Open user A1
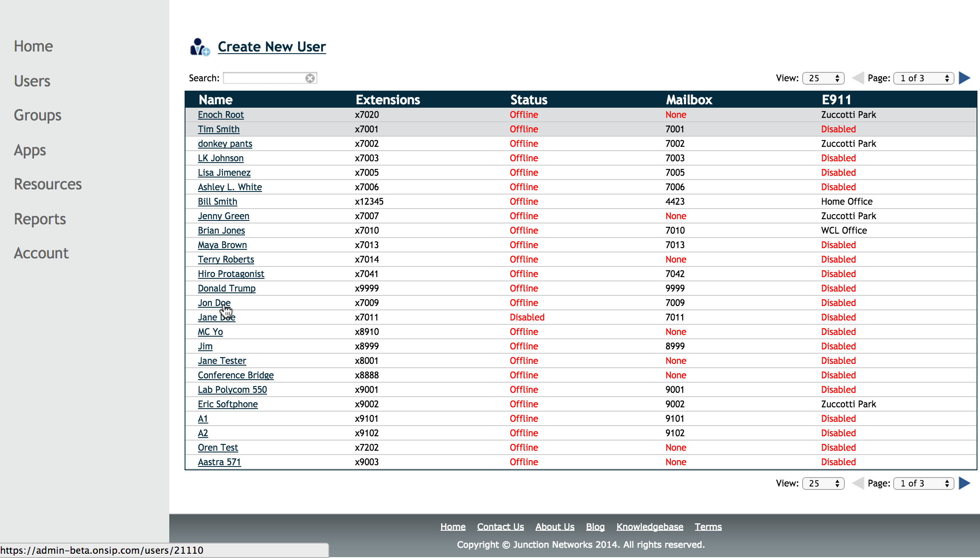Image resolution: width=980 pixels, height=558 pixels. coord(203,419)
